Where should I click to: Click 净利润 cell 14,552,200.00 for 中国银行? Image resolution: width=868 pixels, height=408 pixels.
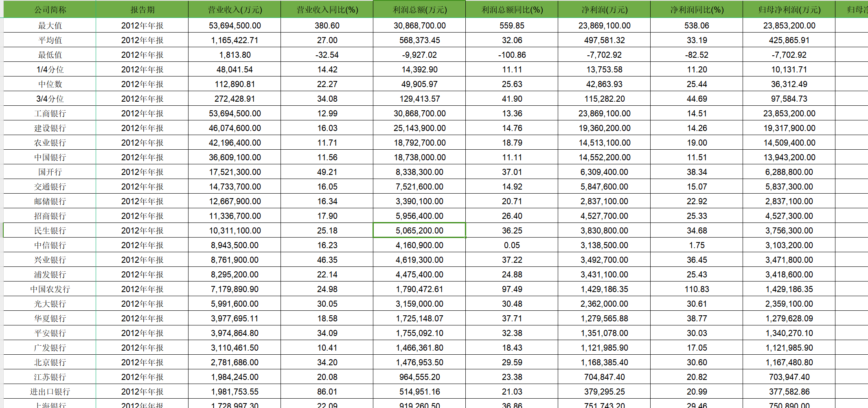[604, 157]
